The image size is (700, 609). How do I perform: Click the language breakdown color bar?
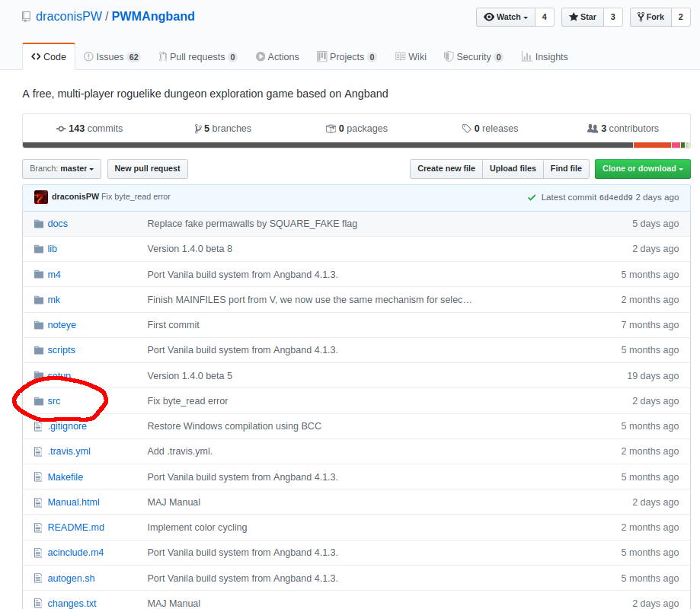click(356, 145)
